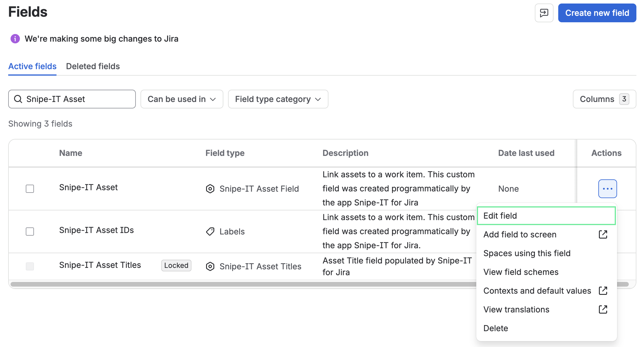Click the Date last used column header
The width and height of the screenshot is (644, 347).
pos(526,153)
